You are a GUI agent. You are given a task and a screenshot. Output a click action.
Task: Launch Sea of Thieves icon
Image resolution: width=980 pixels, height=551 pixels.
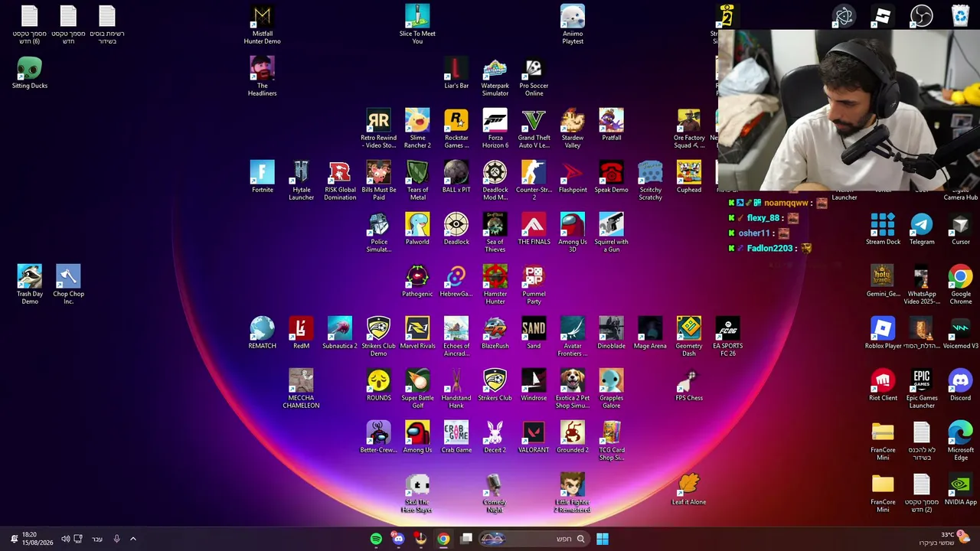[495, 233]
